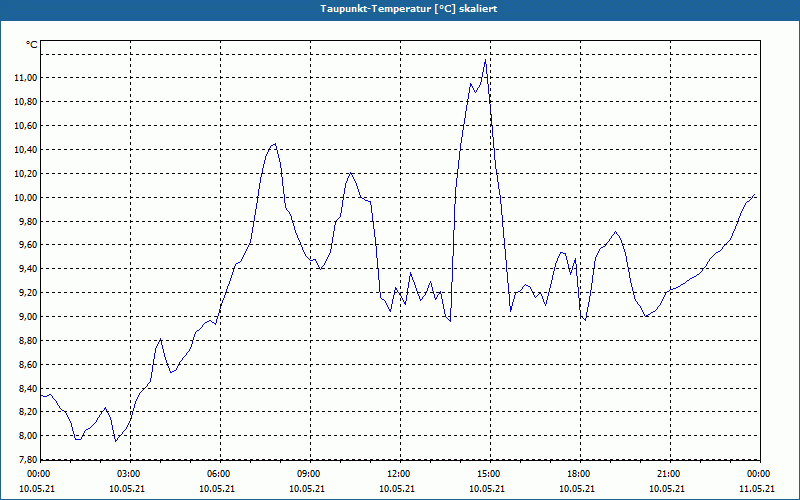Click the 06:00 time label

[x=220, y=474]
